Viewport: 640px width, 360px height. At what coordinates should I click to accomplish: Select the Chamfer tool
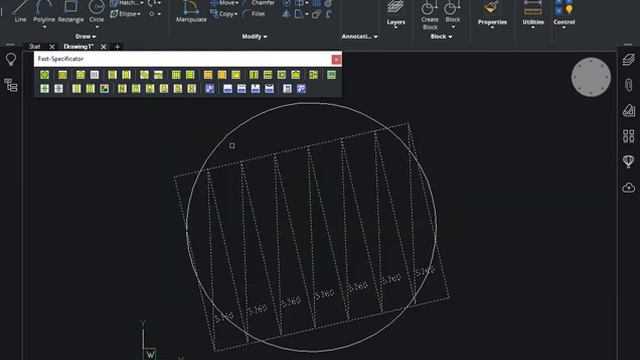pyautogui.click(x=259, y=3)
